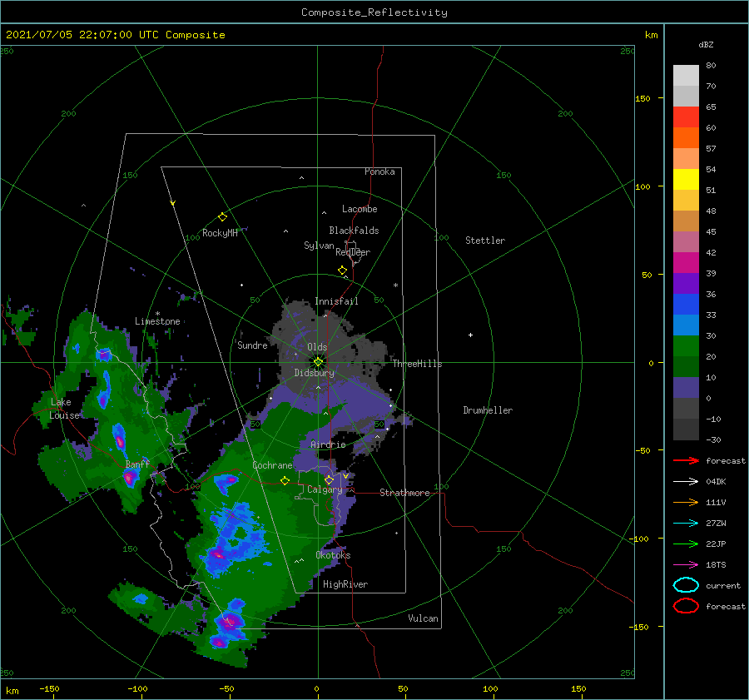Click the 27ZW legend label
Screen dimensions: 749x700
tap(716, 524)
